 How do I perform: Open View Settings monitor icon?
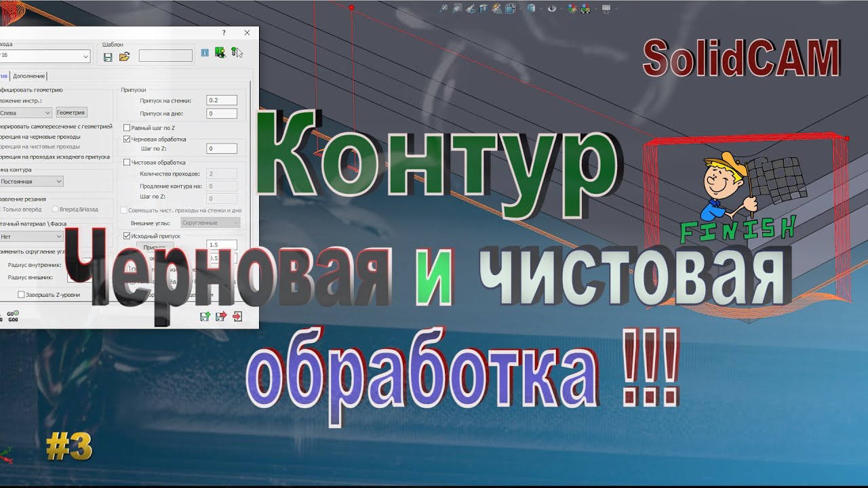coord(606,8)
